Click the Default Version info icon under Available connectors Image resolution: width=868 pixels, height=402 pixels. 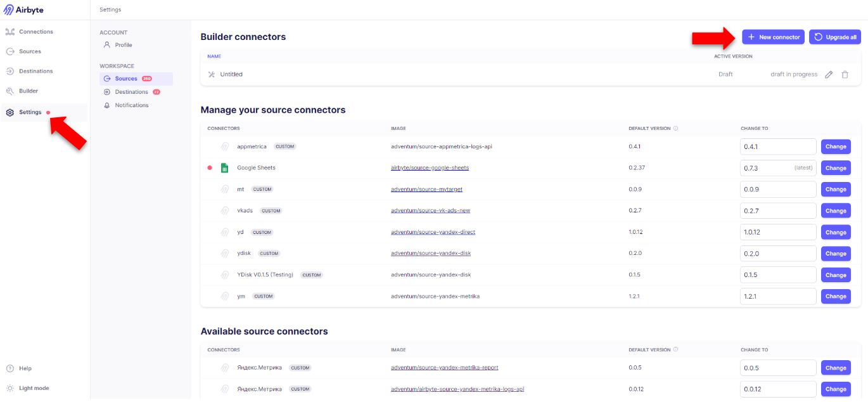pyautogui.click(x=675, y=349)
